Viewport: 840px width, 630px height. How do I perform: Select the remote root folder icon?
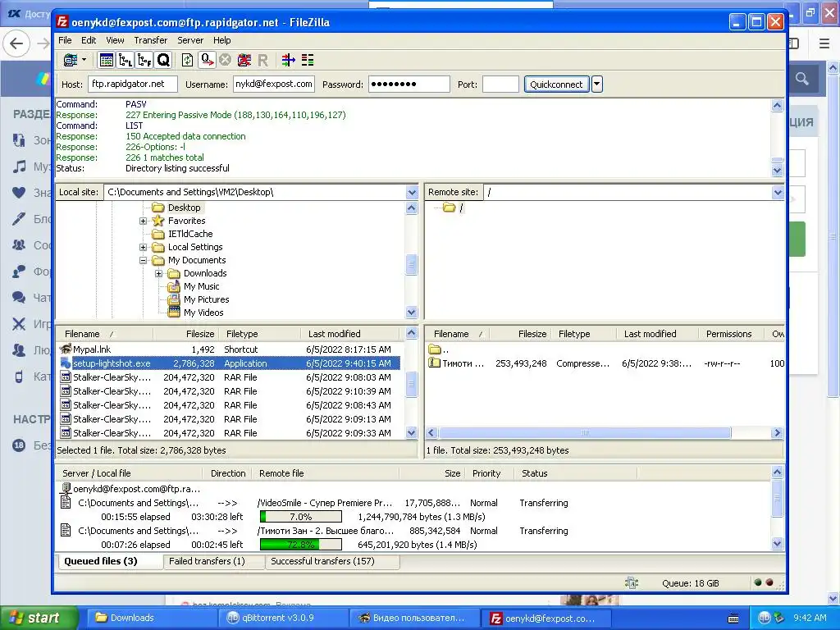[449, 208]
